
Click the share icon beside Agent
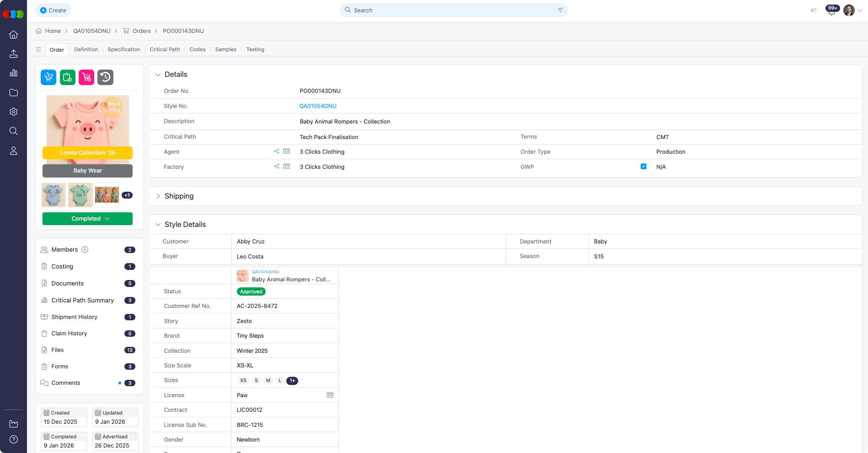[x=277, y=151]
